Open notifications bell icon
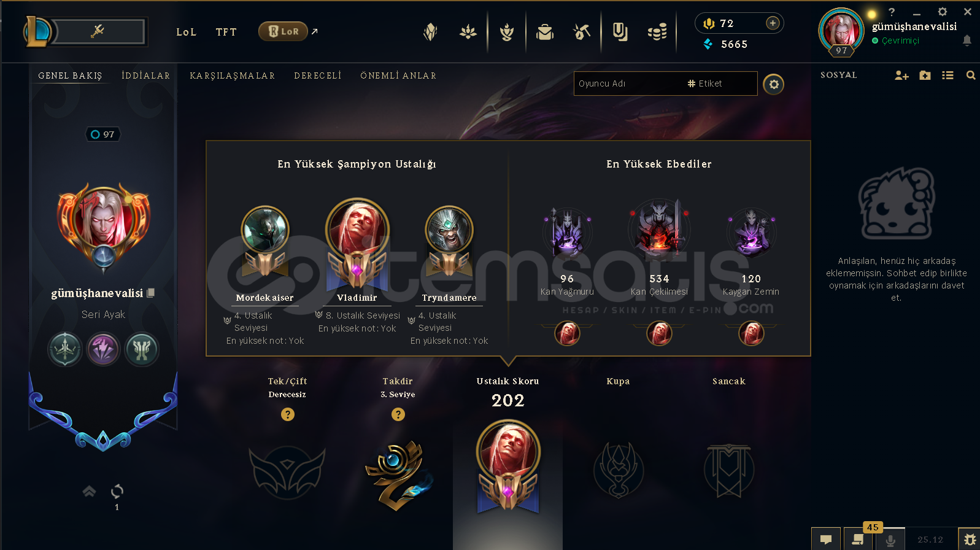The image size is (980, 550). coord(967,41)
